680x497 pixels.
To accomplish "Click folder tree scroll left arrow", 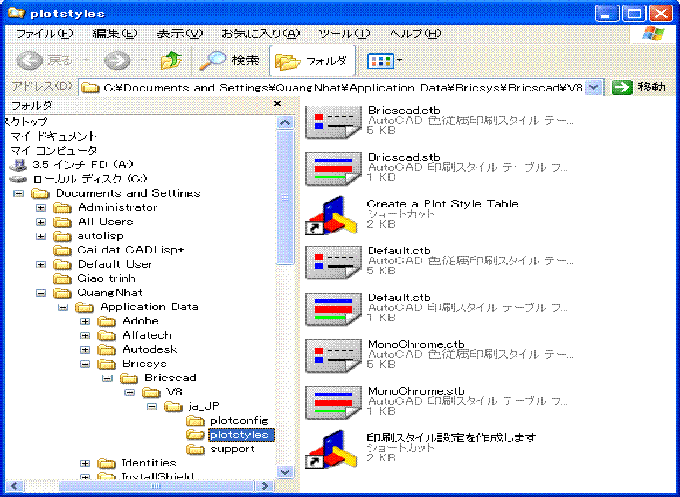I will tap(14, 486).
